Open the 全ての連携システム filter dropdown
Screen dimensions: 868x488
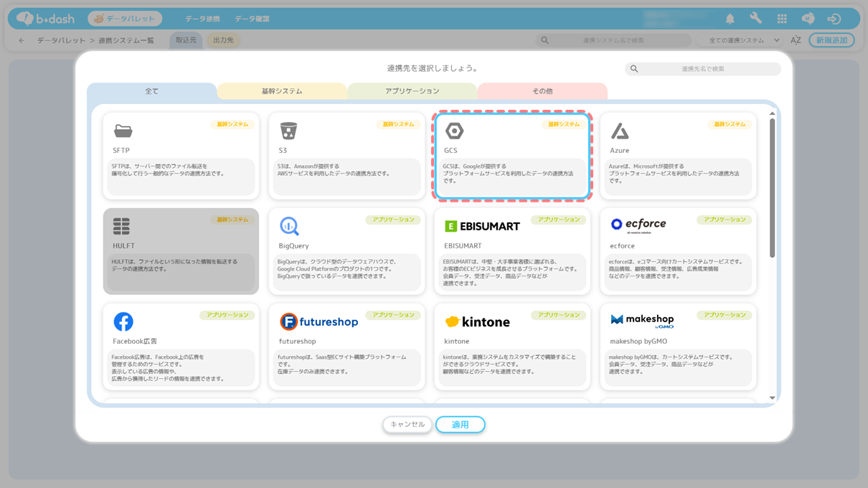(742, 40)
